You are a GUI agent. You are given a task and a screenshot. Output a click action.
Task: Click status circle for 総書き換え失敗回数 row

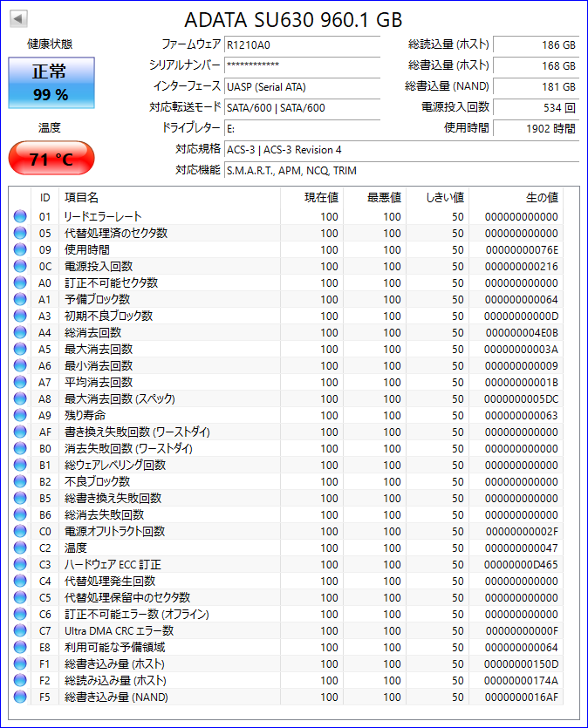click(x=20, y=498)
